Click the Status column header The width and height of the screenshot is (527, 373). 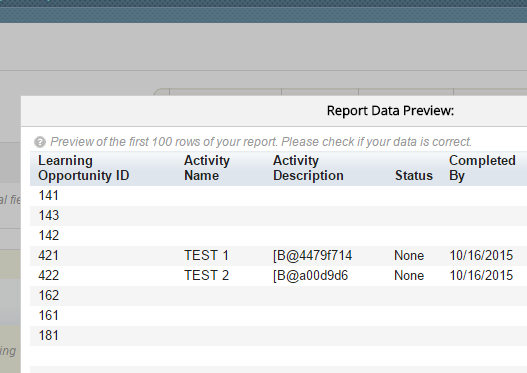(x=414, y=175)
